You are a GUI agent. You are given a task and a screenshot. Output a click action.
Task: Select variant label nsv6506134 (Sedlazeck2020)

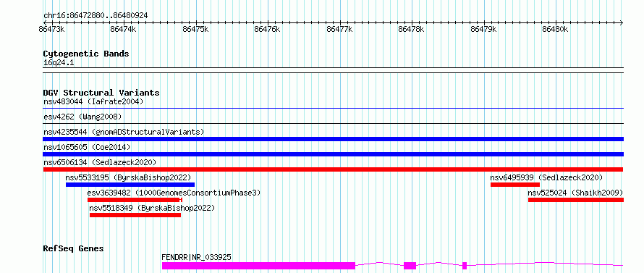click(x=100, y=162)
